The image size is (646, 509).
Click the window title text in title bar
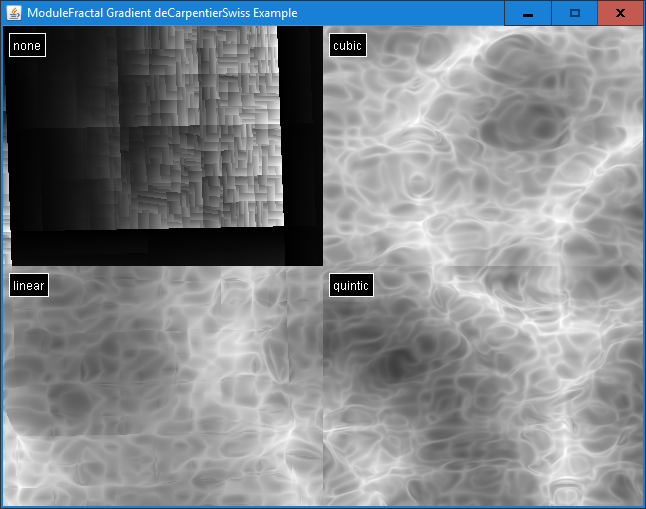155,13
